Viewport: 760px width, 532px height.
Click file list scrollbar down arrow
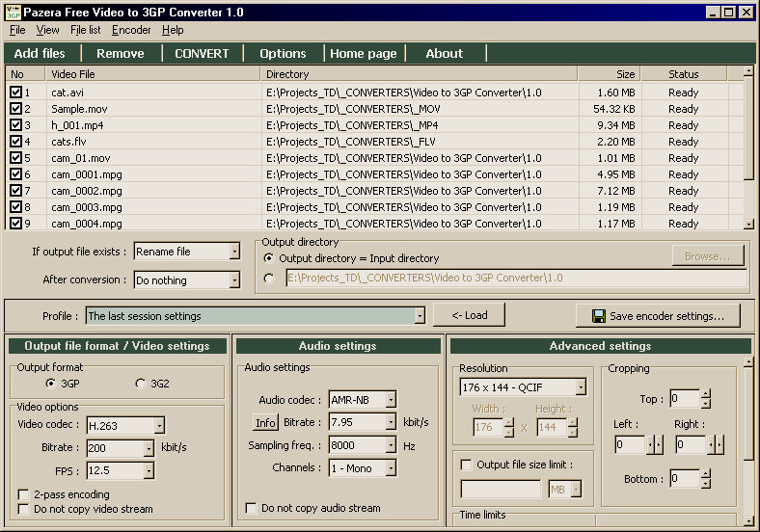pyautogui.click(x=748, y=225)
